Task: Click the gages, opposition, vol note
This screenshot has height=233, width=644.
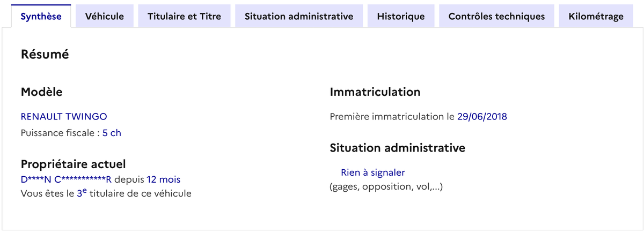Action: pyautogui.click(x=386, y=187)
